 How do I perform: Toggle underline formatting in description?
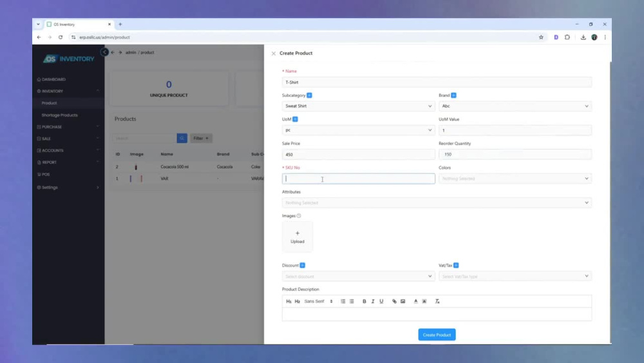[381, 301]
